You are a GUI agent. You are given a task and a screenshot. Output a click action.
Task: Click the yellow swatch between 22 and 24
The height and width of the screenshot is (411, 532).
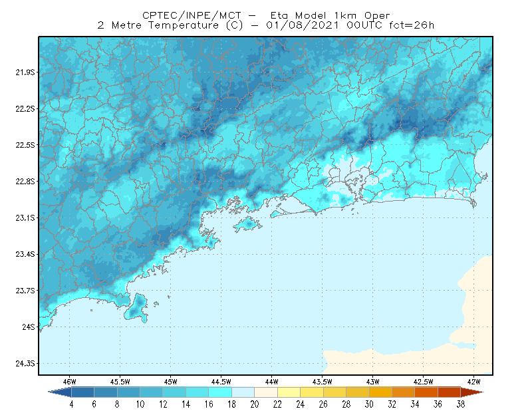pyautogui.click(x=289, y=392)
